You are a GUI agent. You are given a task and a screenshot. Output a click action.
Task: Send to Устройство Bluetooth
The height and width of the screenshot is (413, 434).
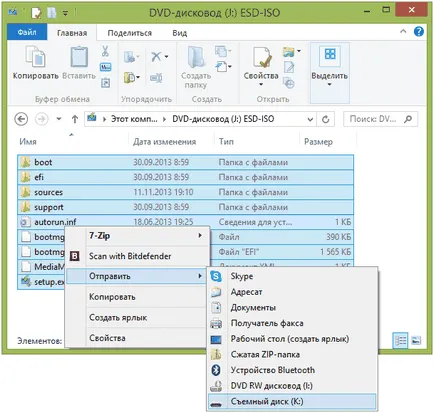coord(292,370)
